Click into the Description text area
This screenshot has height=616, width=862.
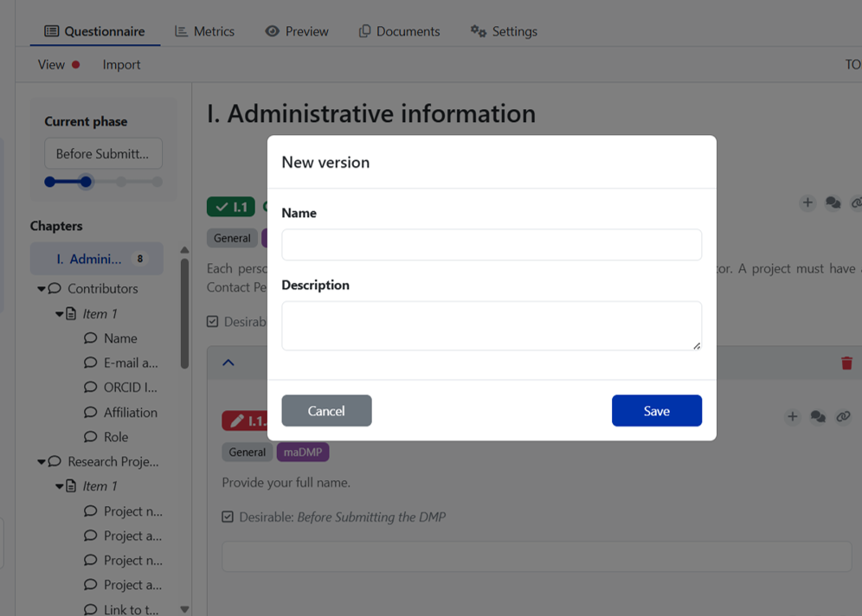(491, 325)
